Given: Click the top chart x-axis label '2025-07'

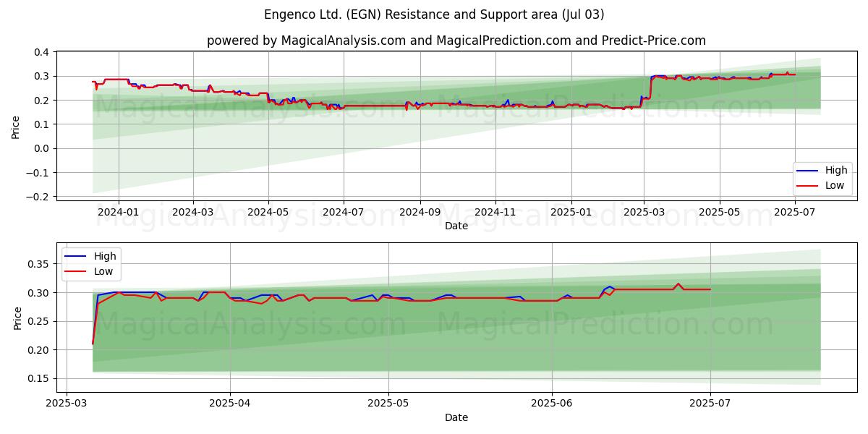Looking at the screenshot, I should click(794, 212).
